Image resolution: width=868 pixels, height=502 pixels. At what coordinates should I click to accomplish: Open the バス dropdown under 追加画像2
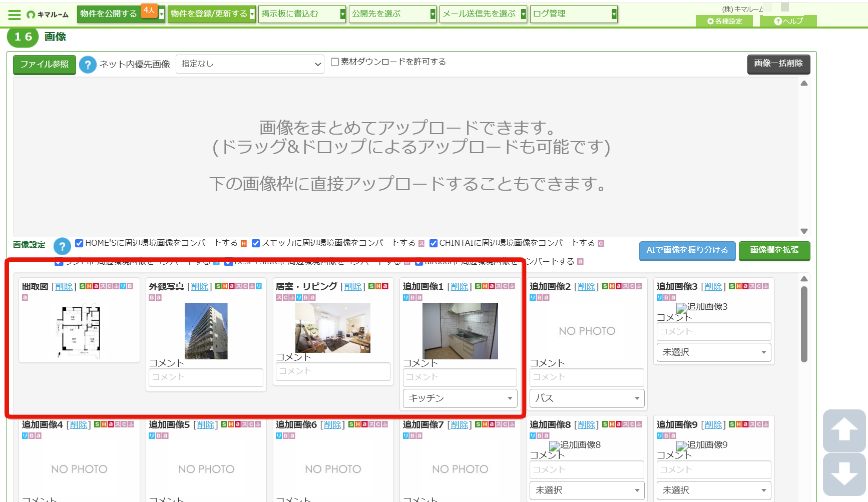pos(587,398)
